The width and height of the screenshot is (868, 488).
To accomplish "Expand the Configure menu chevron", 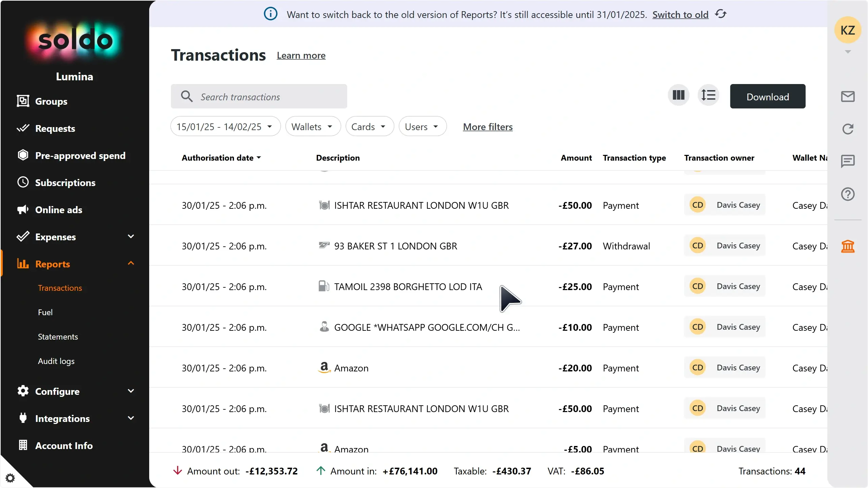I will pos(131,391).
